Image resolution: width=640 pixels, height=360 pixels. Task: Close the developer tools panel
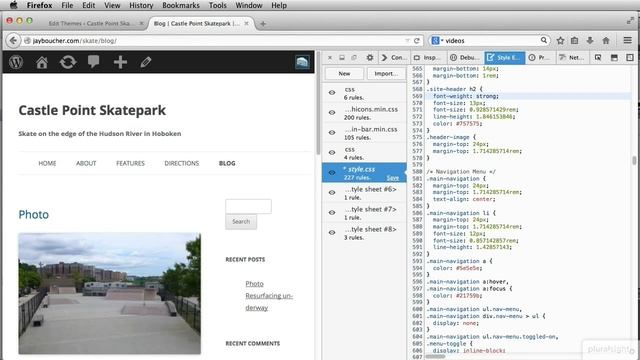pos(330,58)
